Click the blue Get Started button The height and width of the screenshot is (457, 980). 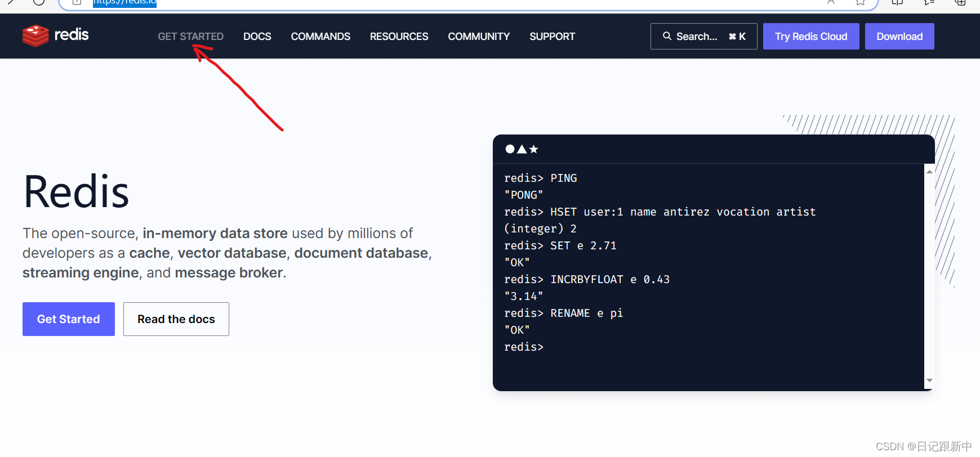point(69,319)
